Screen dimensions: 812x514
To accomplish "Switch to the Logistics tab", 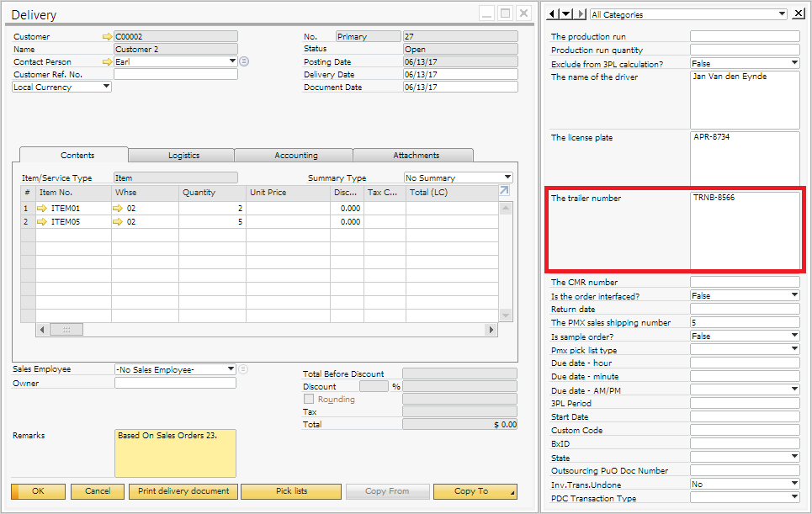I will click(183, 156).
